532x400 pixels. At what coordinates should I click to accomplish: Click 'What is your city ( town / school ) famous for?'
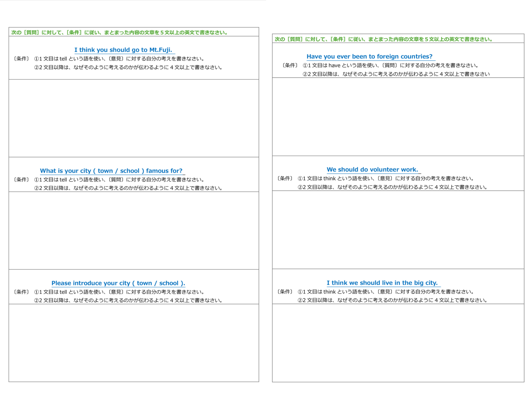(x=111, y=171)
